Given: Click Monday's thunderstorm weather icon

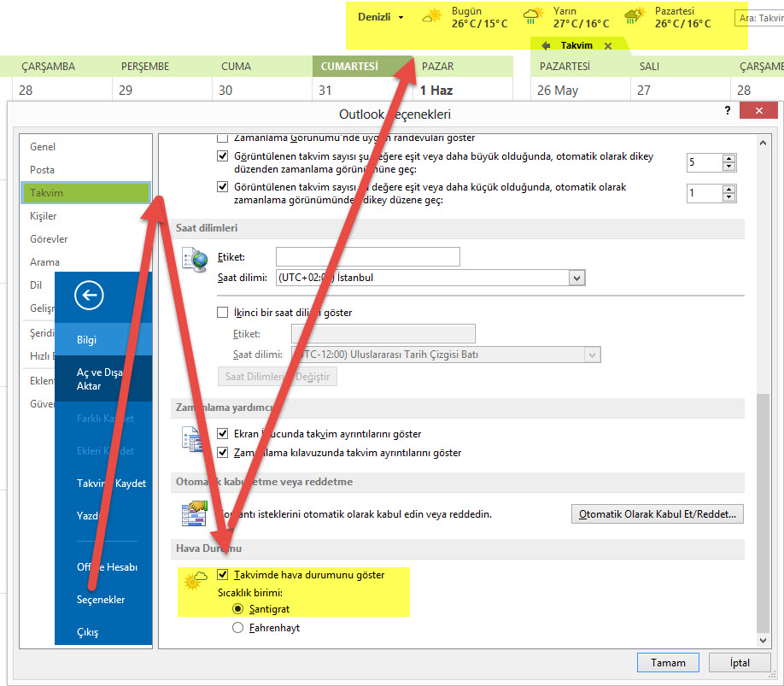Looking at the screenshot, I should click(x=635, y=16).
